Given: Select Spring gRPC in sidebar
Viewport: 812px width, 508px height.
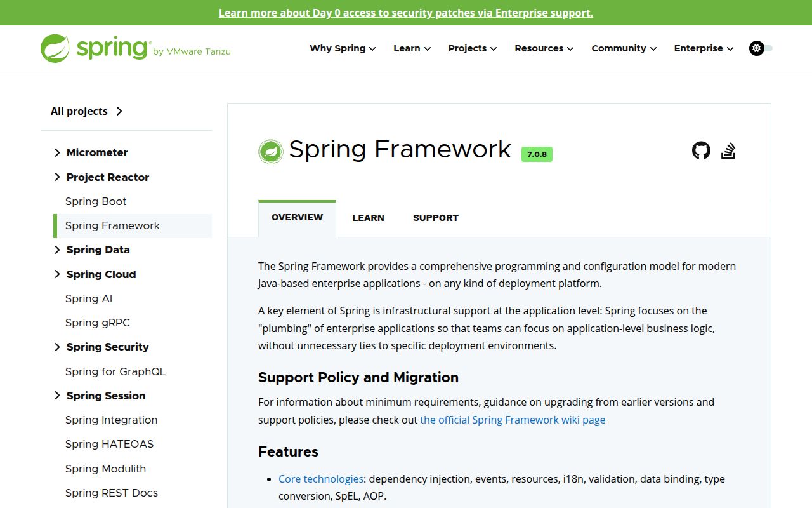Looking at the screenshot, I should tap(97, 323).
